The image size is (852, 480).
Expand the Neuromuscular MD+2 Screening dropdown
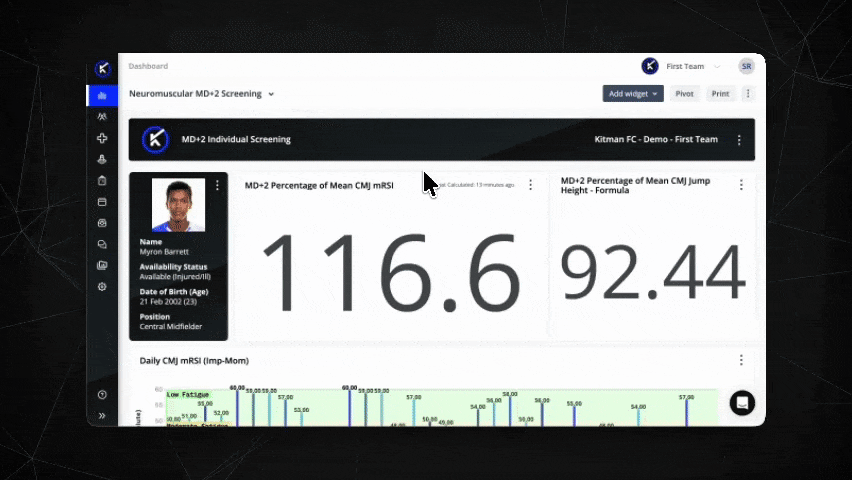tap(271, 94)
